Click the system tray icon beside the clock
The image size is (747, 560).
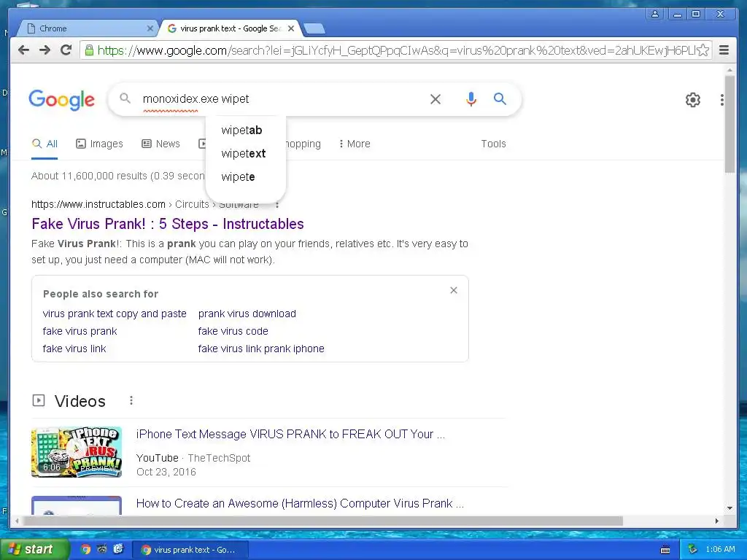[x=692, y=549]
